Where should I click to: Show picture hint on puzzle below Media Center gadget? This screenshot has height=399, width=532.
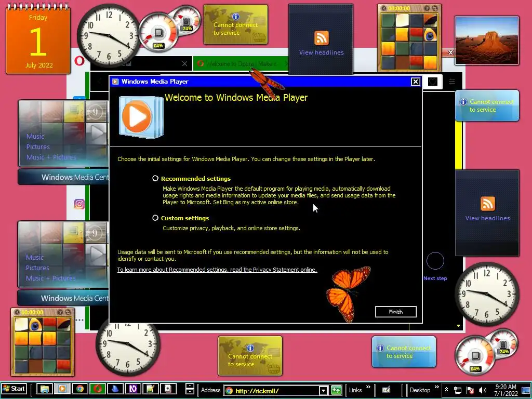60,312
